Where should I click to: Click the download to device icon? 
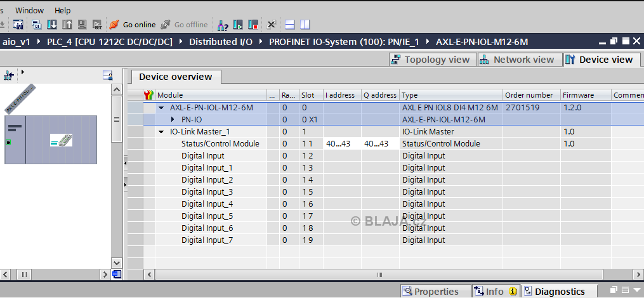(52, 25)
